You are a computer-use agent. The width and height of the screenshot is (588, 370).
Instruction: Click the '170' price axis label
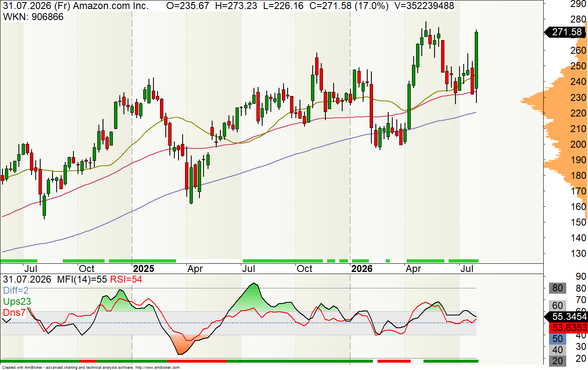pos(578,191)
